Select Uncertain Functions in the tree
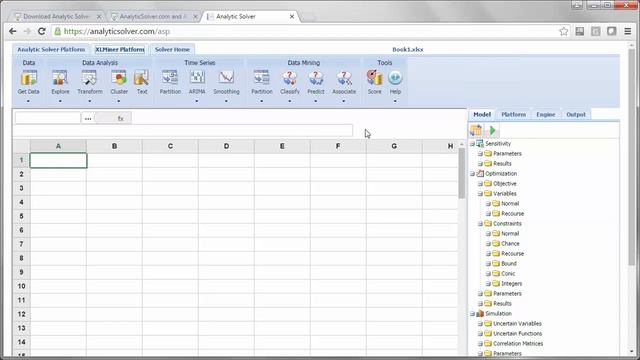Image resolution: width=640 pixels, height=360 pixels. pos(518,333)
